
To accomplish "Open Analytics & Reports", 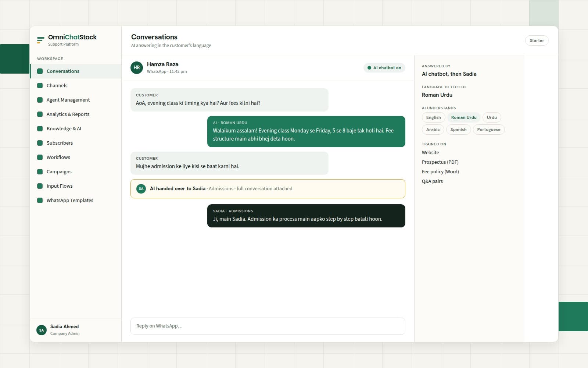I will (76, 114).
